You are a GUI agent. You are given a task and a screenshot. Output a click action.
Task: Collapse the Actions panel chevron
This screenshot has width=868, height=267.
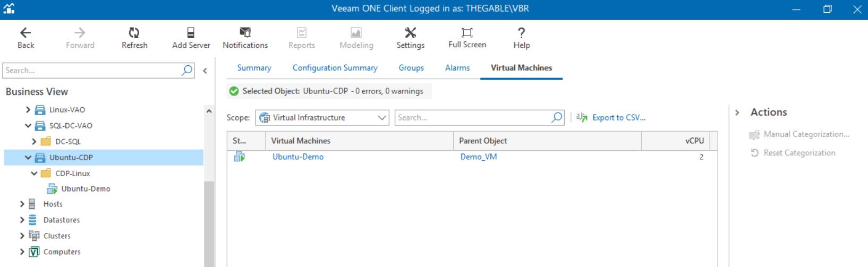[x=737, y=113]
